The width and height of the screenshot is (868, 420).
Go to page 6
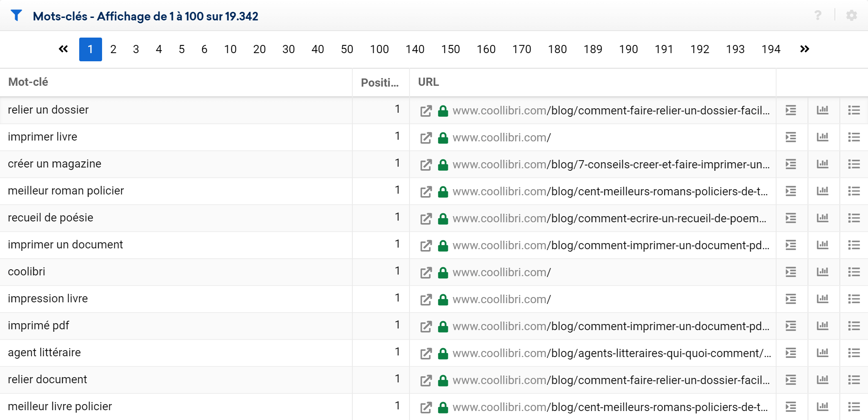[x=204, y=49]
